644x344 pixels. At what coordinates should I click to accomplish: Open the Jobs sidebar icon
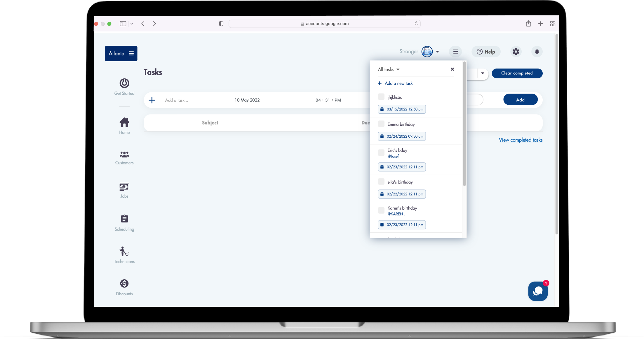click(x=124, y=190)
